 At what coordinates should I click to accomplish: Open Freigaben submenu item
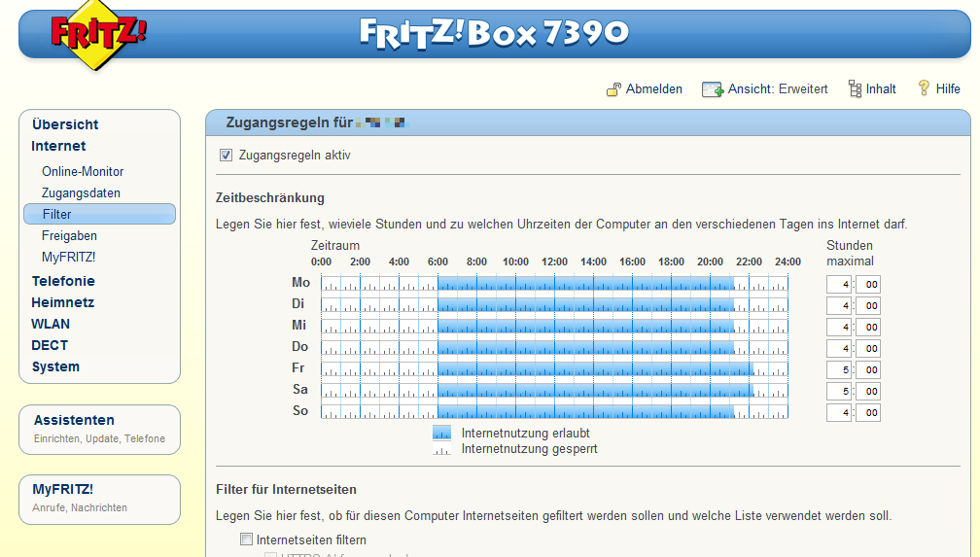click(69, 235)
